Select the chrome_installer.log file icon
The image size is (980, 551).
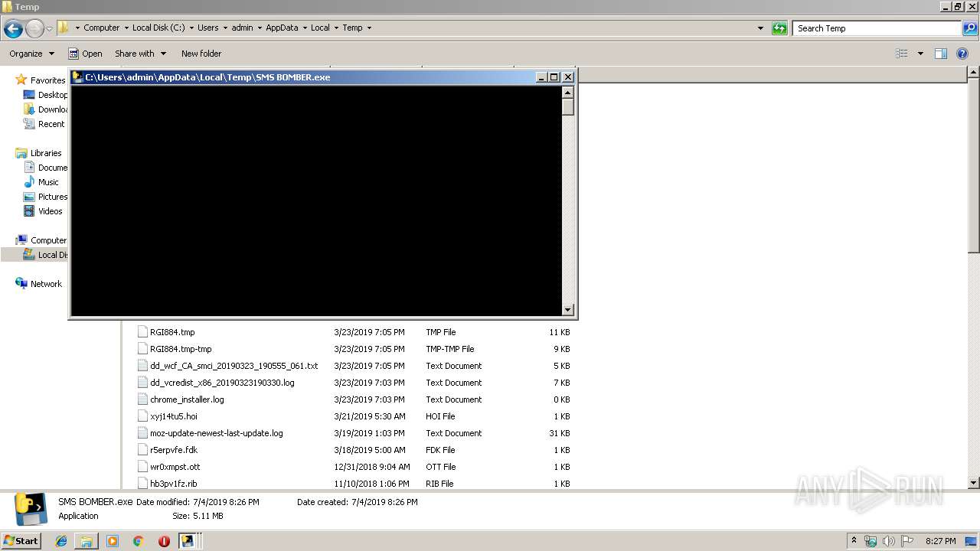pos(142,399)
